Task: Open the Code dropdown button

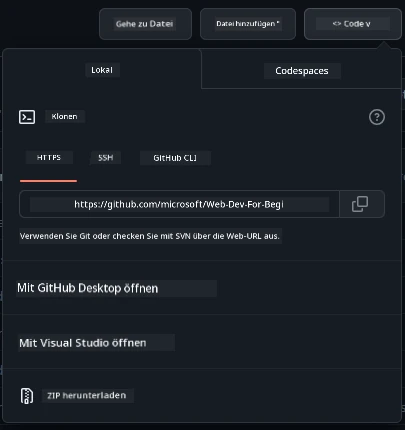Action: coord(353,24)
